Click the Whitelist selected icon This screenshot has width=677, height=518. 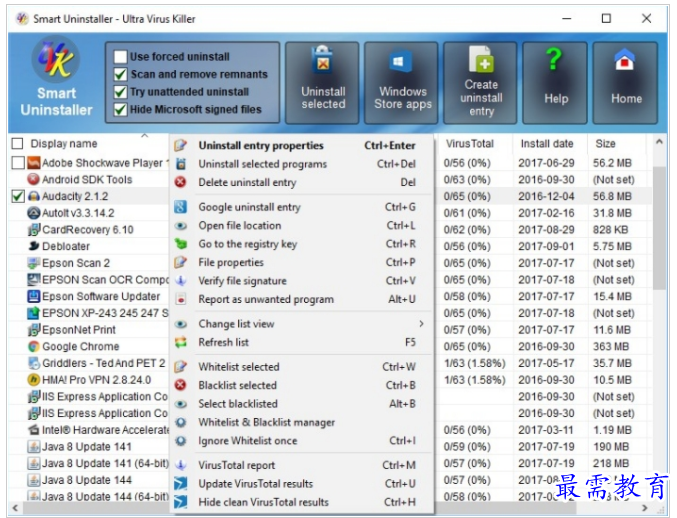click(180, 367)
